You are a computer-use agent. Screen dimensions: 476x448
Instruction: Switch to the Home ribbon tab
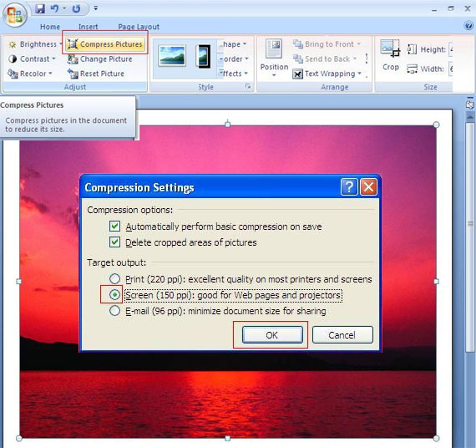point(50,27)
